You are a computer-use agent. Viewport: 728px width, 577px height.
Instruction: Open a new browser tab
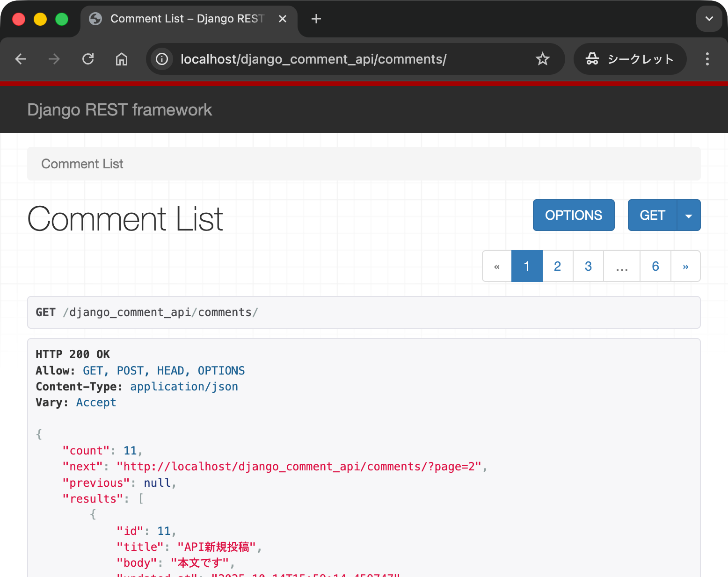316,19
